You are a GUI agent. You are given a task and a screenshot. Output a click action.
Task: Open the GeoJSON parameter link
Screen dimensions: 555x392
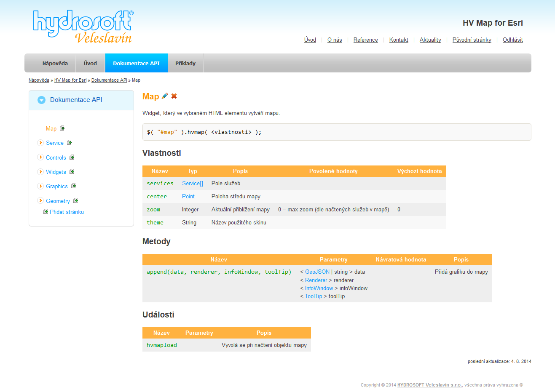[x=317, y=272]
